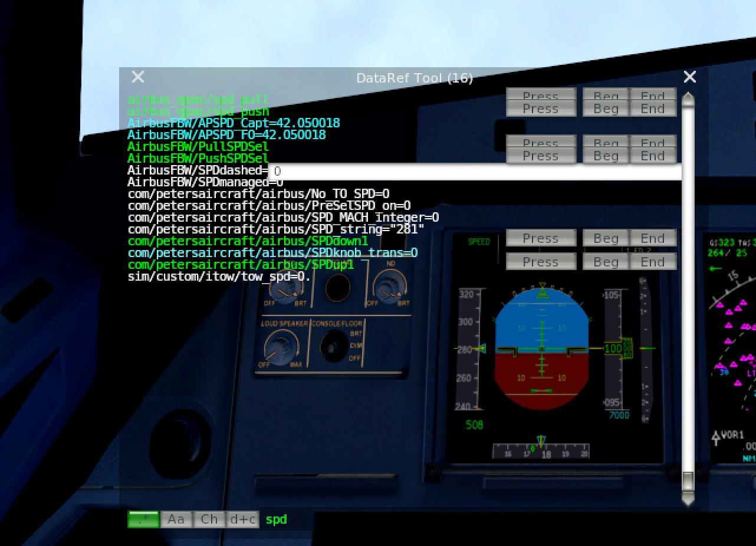756x546 pixels.
Task: Toggle the 'Aa' case-sensitive filter
Action: (176, 519)
